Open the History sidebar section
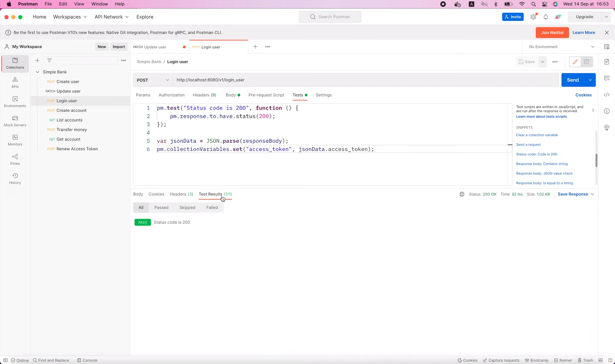 [15, 179]
